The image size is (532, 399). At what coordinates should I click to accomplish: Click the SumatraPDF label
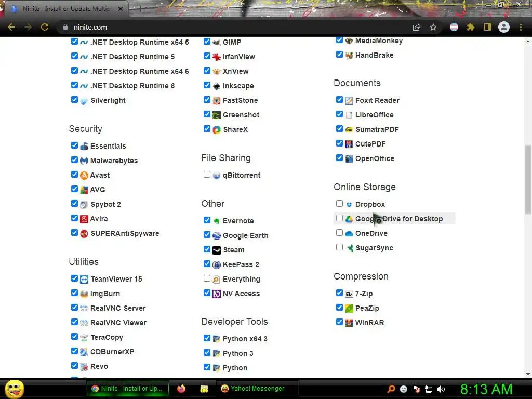(377, 129)
